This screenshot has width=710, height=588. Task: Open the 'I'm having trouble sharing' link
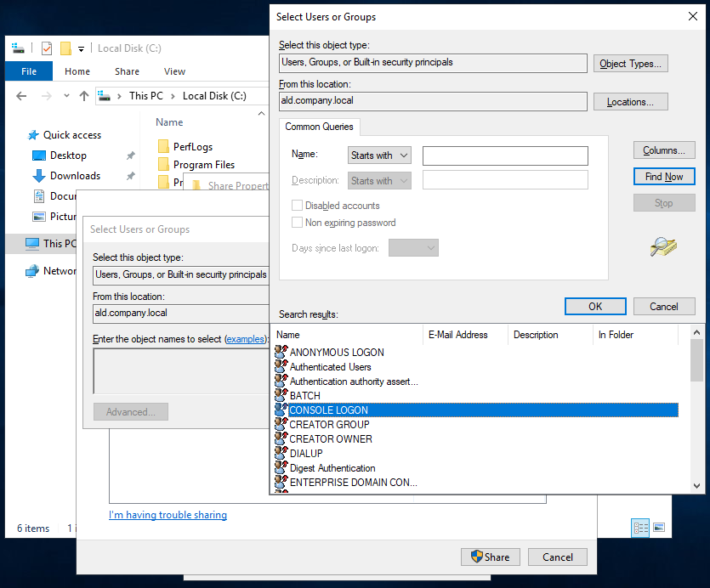[168, 515]
